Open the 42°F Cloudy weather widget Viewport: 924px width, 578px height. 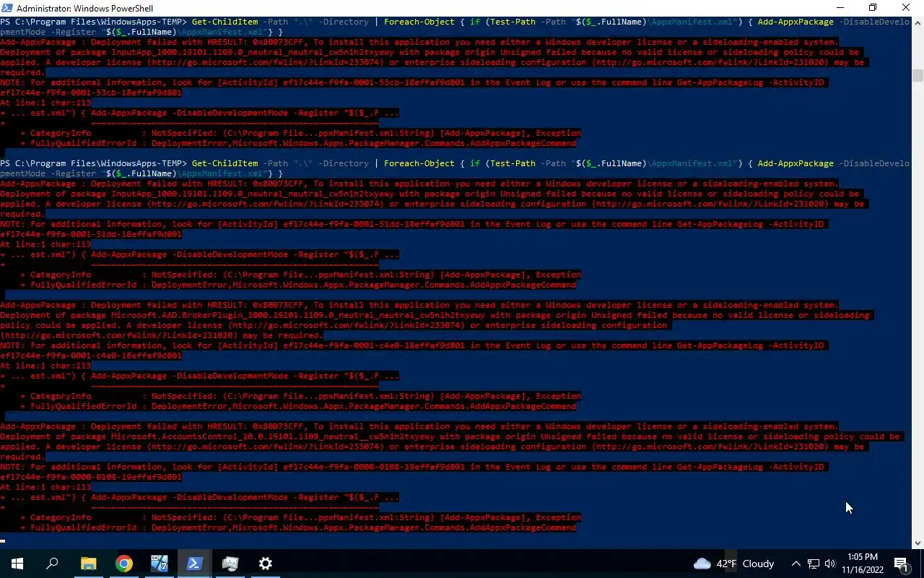733,564
